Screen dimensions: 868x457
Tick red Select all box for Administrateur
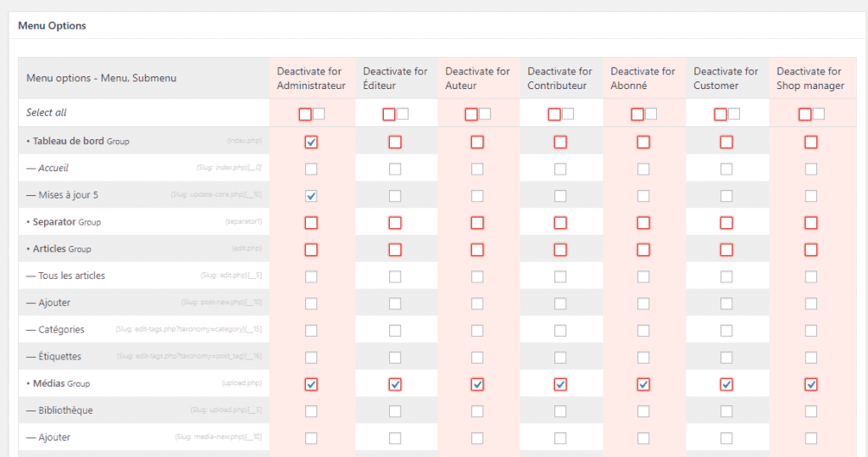pos(305,114)
